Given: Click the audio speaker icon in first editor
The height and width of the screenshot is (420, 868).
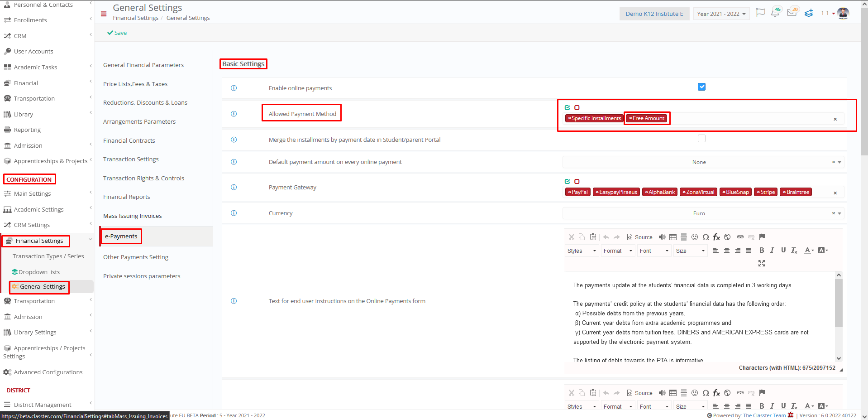Looking at the screenshot, I should coord(662,237).
